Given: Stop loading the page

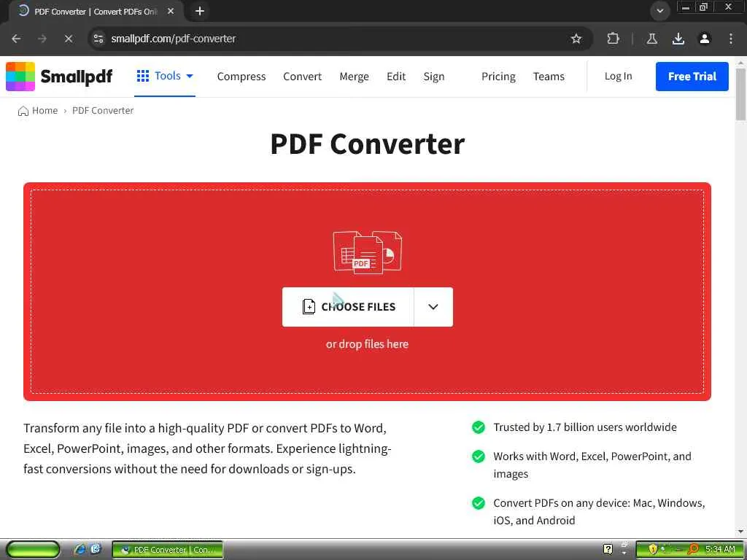Looking at the screenshot, I should [68, 39].
